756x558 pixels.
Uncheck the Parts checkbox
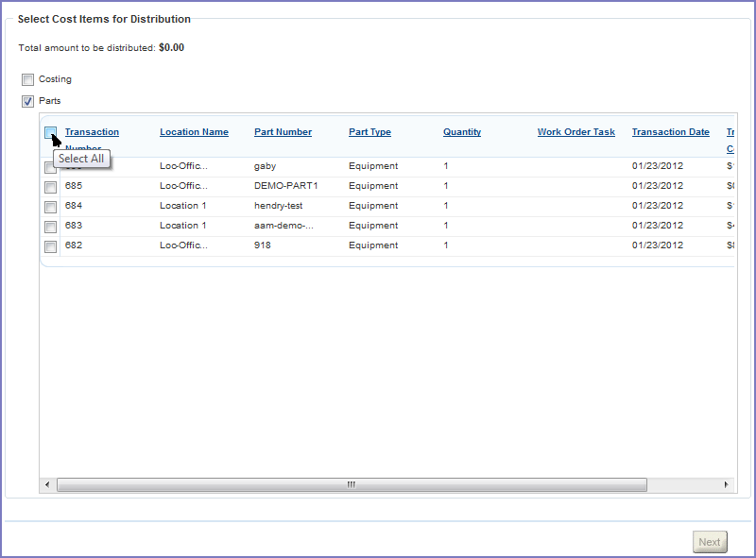pos(28,101)
